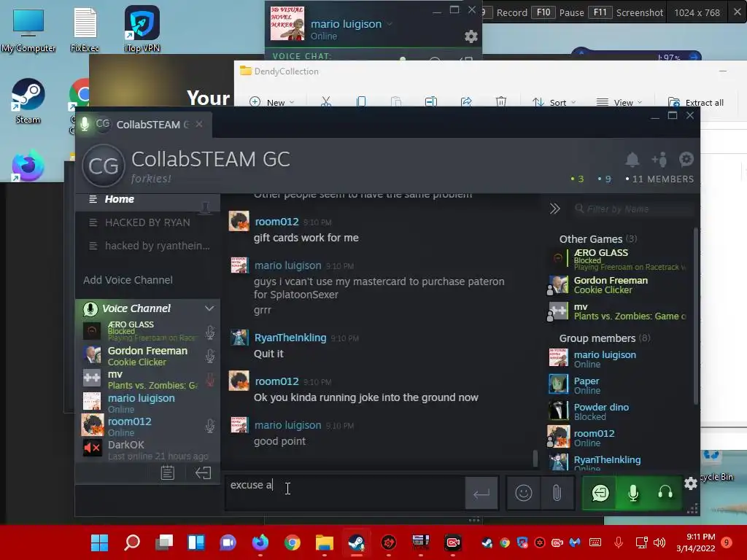Screen dimensions: 747x560
Task: Click Add Voice Channel
Action: [128, 280]
